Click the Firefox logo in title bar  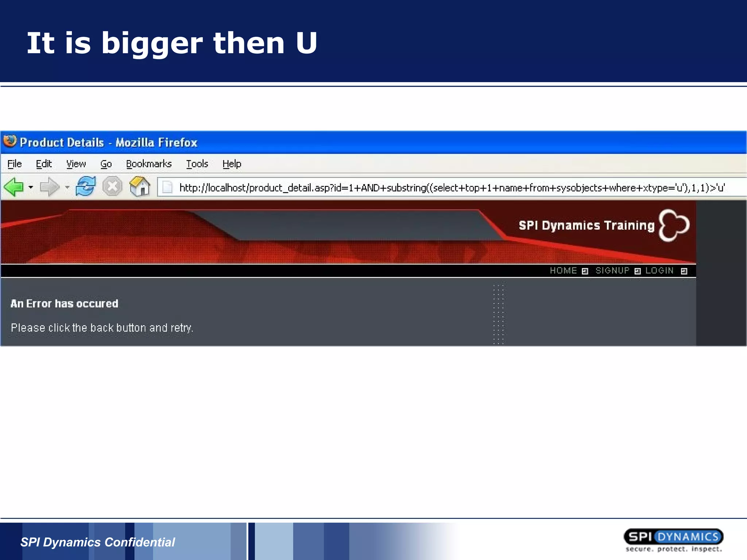10,141
